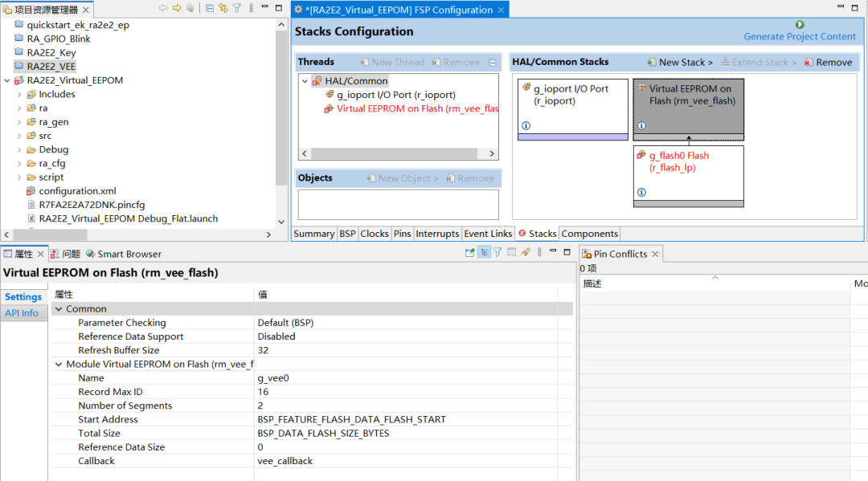Click the Generate Project Content icon

[799, 25]
